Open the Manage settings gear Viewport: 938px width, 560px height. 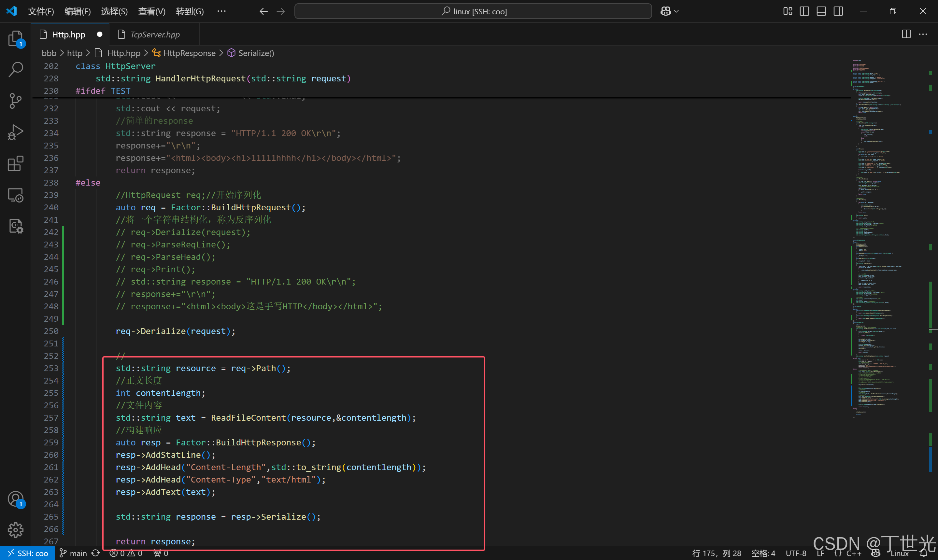15,530
